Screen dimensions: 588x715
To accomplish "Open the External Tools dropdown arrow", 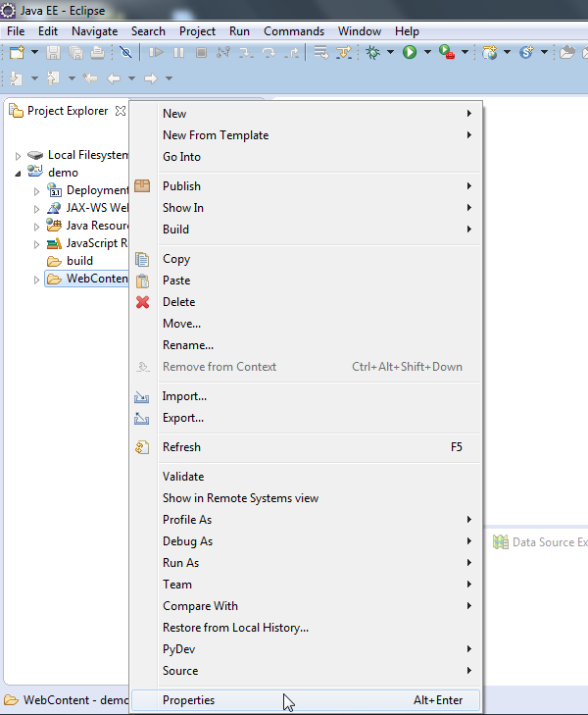I will [x=465, y=52].
